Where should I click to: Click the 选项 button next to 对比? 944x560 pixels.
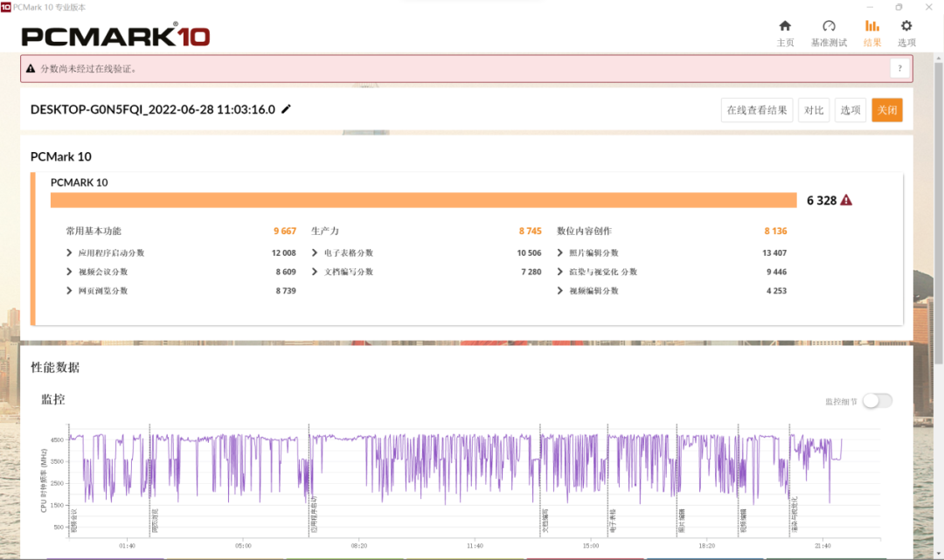(850, 110)
